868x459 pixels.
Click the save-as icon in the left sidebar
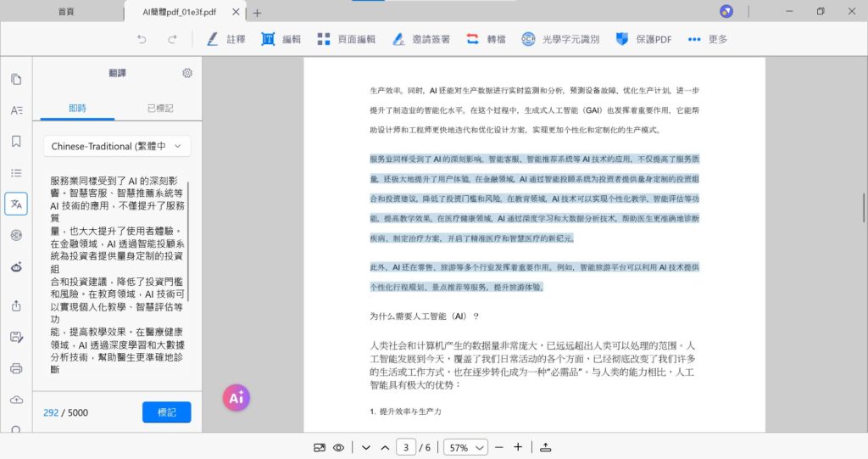(16, 337)
